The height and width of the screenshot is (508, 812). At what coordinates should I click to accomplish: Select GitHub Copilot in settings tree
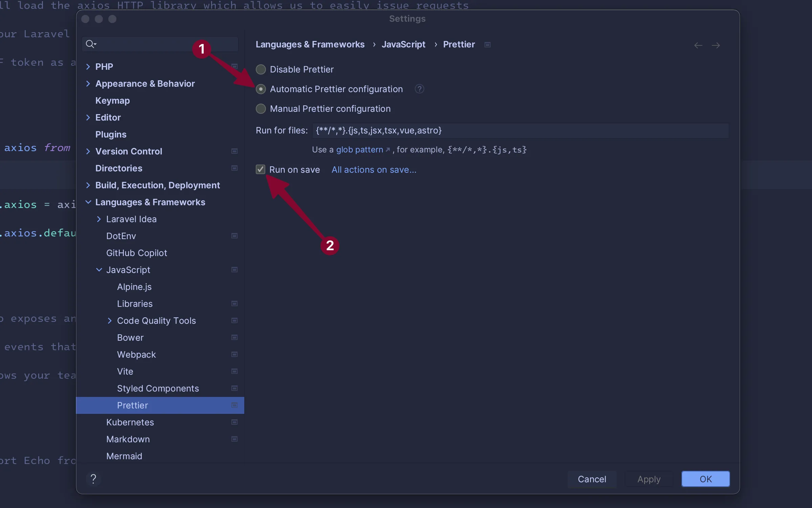coord(136,253)
